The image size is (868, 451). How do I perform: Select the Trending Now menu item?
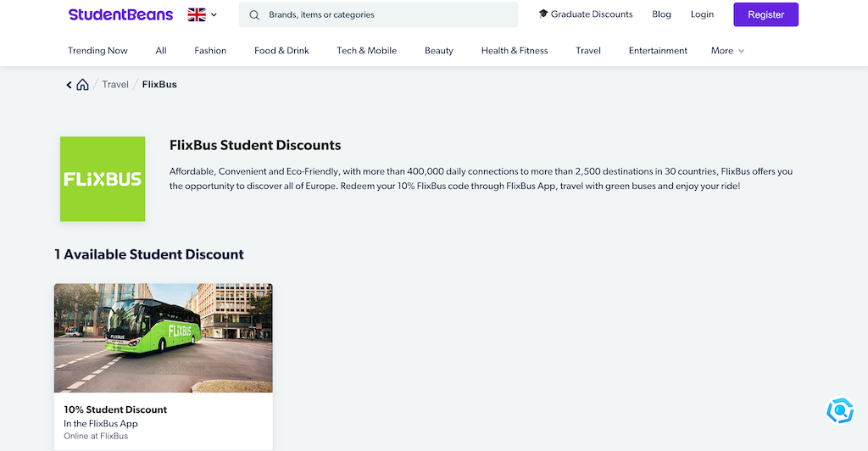click(x=97, y=50)
